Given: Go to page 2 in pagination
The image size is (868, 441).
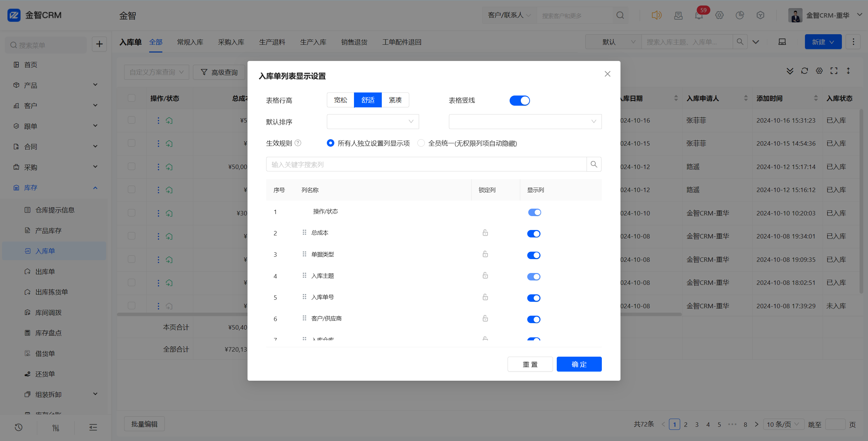Looking at the screenshot, I should click(x=686, y=424).
